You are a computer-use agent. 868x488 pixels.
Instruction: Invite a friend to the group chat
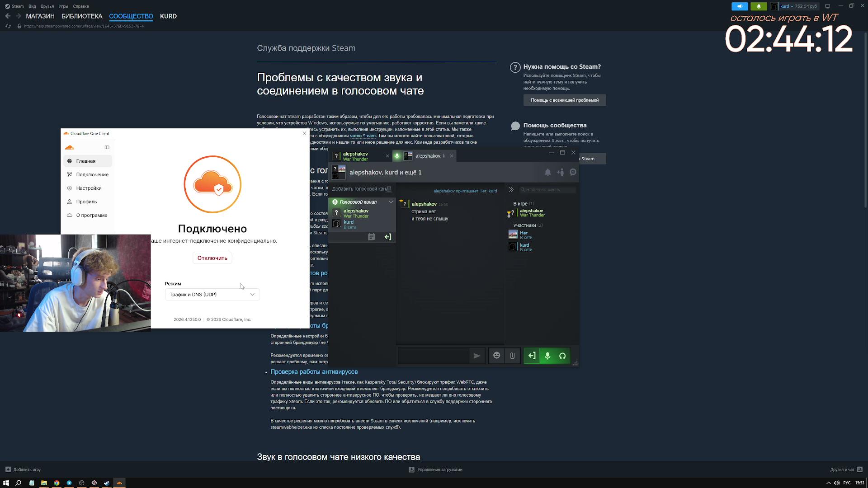(x=561, y=172)
